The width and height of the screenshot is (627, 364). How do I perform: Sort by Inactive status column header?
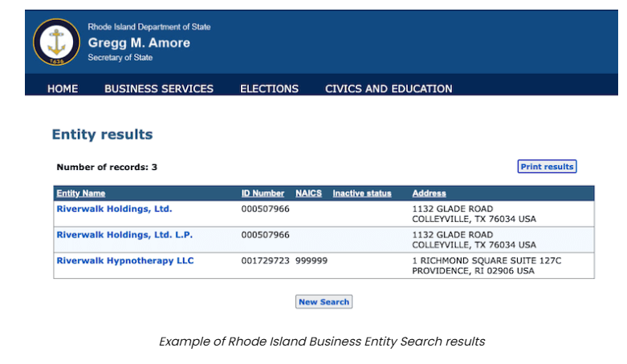click(362, 193)
